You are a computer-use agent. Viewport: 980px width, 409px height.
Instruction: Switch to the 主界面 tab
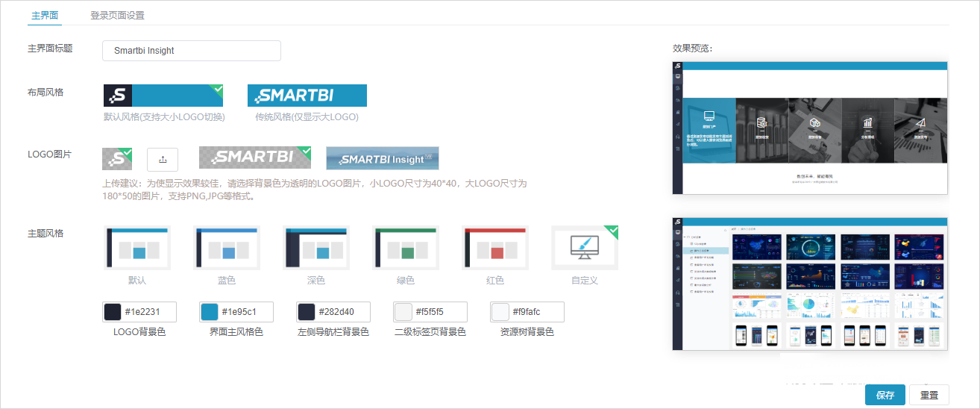(45, 15)
